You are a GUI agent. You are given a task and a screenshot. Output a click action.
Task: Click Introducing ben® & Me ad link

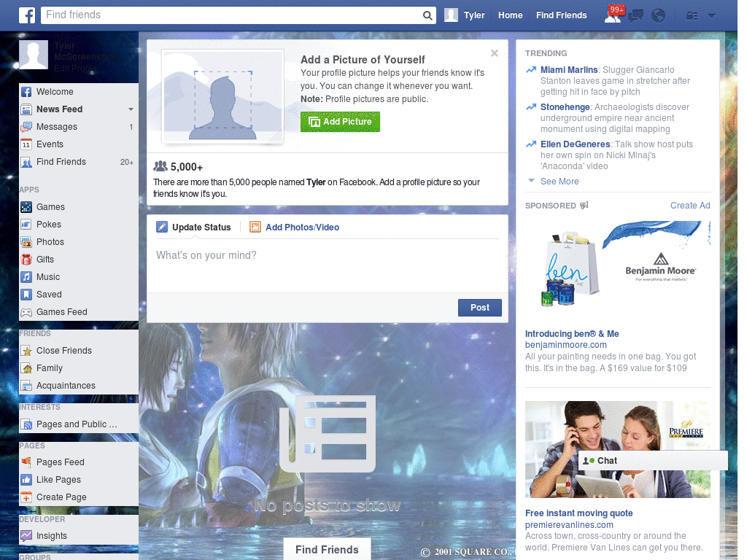pos(572,334)
